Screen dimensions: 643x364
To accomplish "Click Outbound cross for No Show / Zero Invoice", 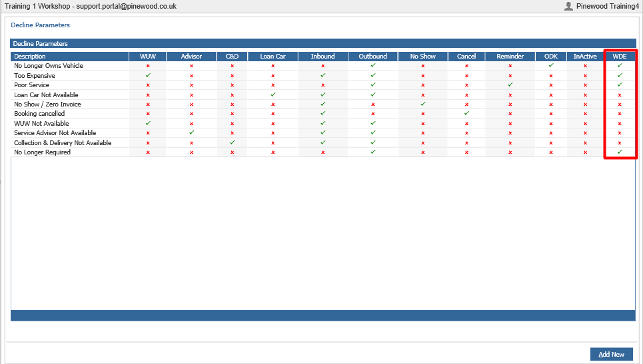I will coord(372,104).
